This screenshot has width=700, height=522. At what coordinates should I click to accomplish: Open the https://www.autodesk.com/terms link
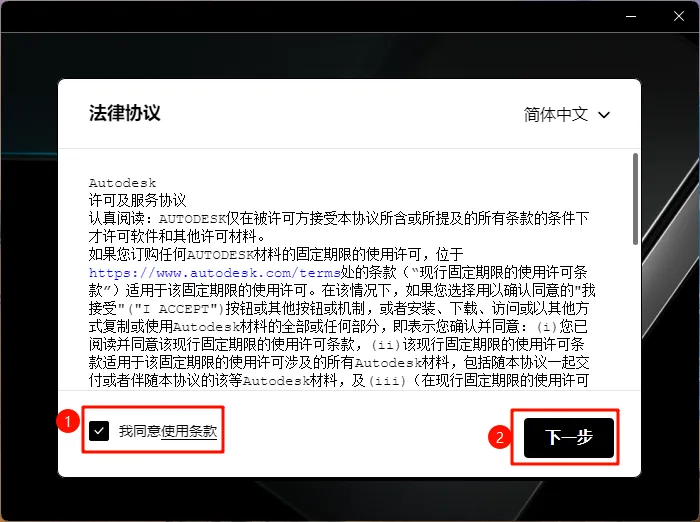tap(214, 272)
